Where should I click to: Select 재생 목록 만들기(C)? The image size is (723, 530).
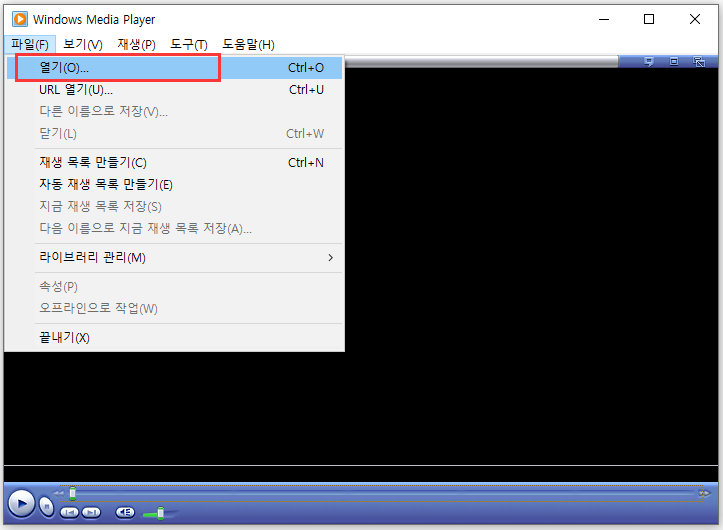[174, 162]
